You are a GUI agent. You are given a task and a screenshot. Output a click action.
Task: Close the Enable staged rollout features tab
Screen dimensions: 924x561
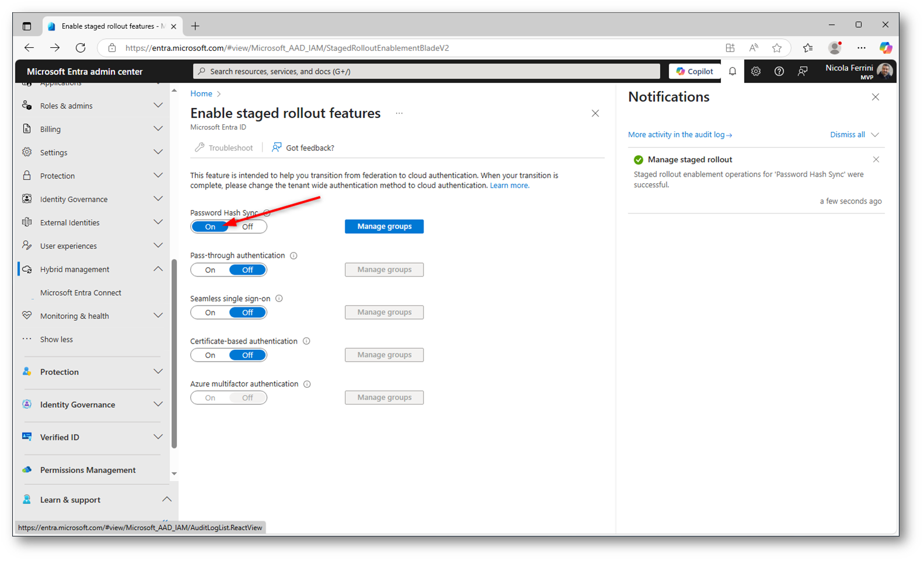[173, 26]
